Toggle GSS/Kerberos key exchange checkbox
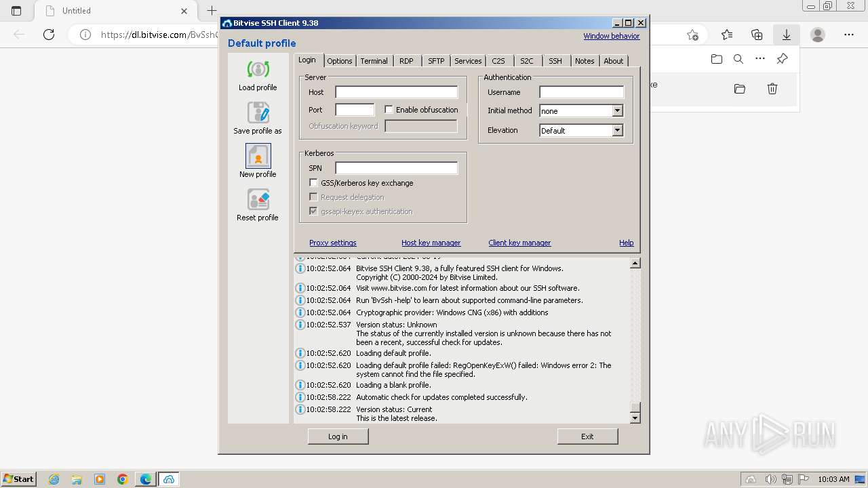Image resolution: width=868 pixels, height=488 pixels. click(313, 182)
